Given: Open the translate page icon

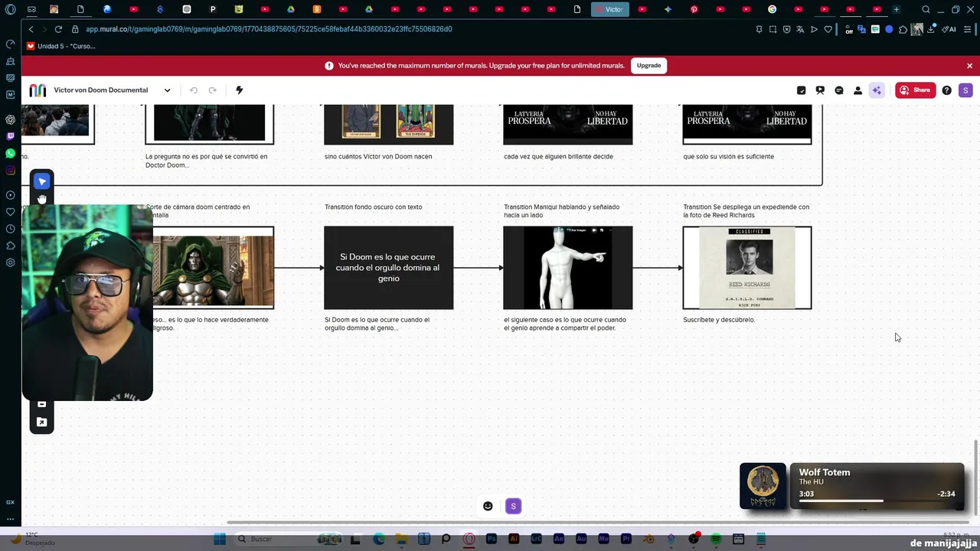Looking at the screenshot, I should click(x=800, y=29).
